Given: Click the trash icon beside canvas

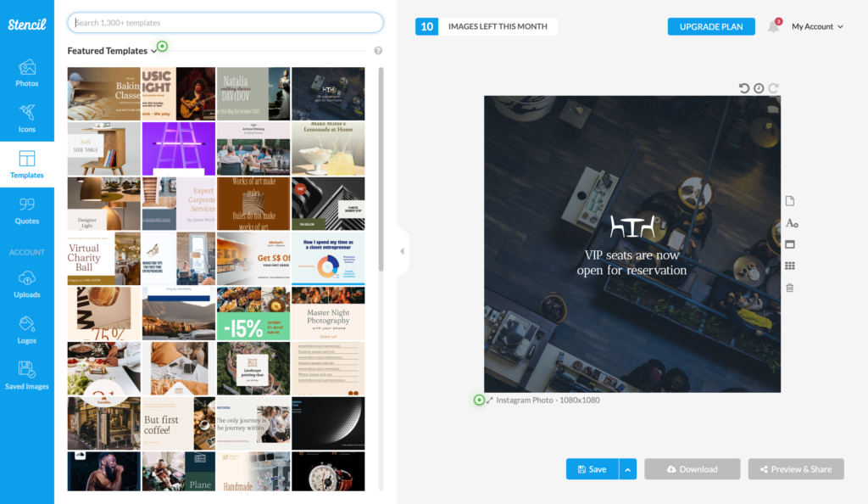Looking at the screenshot, I should [x=790, y=288].
